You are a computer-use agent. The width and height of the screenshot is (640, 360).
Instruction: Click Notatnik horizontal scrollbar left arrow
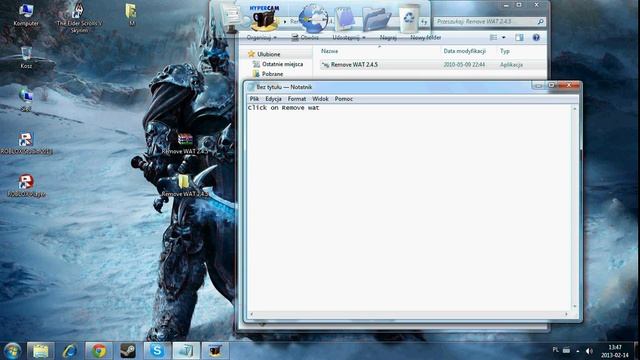tap(251, 314)
